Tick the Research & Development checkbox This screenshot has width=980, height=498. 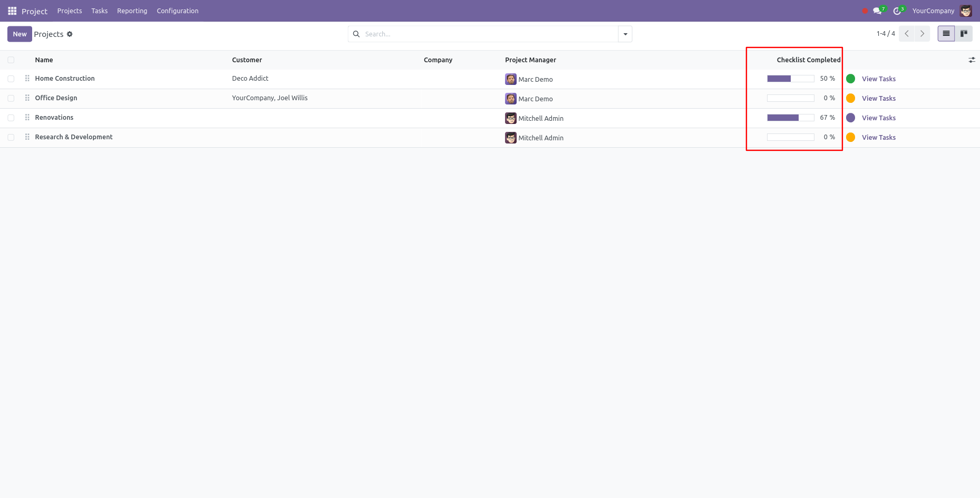[x=11, y=137]
